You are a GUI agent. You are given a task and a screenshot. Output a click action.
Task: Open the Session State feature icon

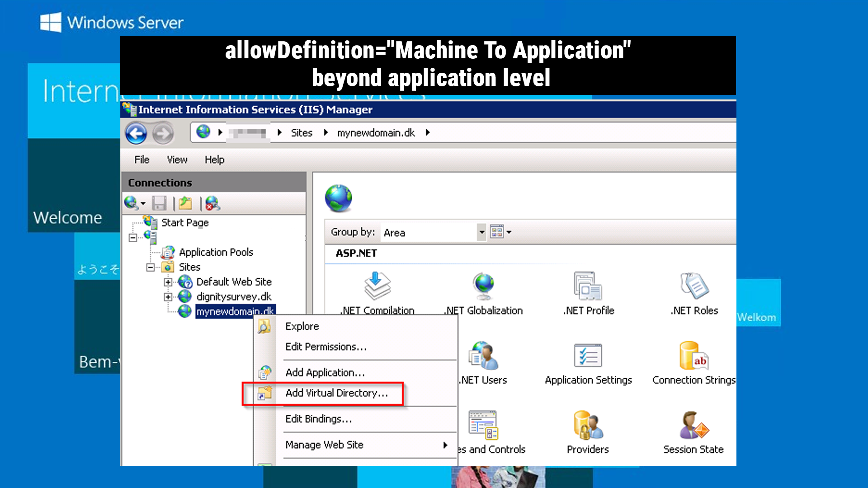[x=693, y=425]
